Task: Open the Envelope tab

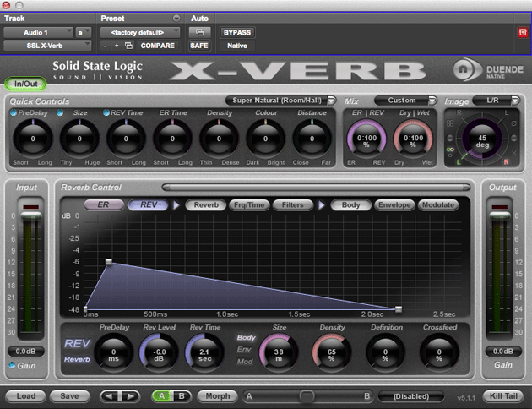Action: [x=394, y=205]
